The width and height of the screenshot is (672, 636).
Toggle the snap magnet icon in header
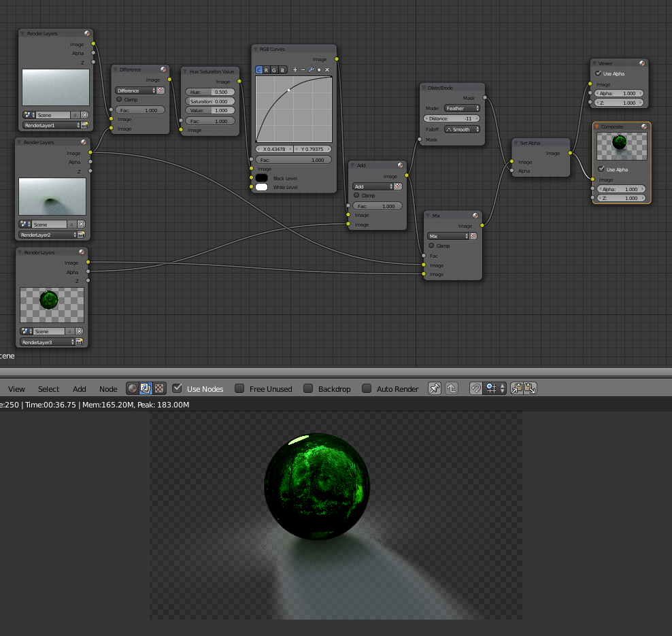click(475, 388)
